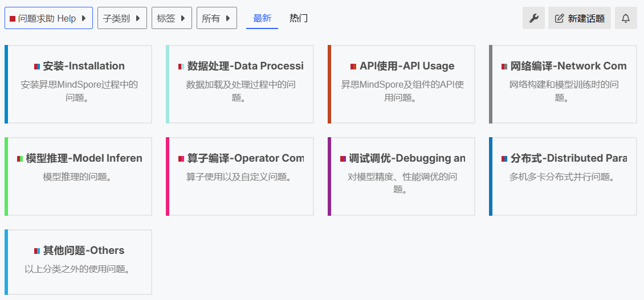Open notifications with the bell icon
This screenshot has height=300, width=644.
coord(625,18)
